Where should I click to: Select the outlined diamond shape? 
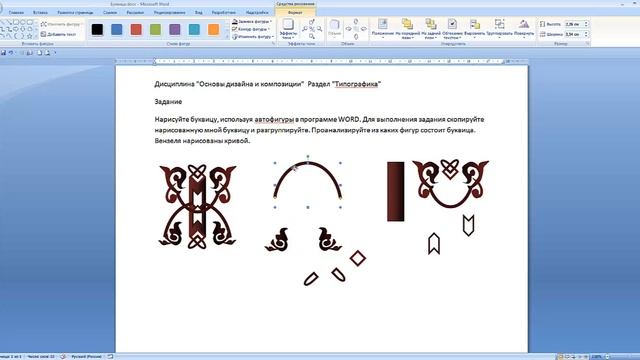click(x=358, y=258)
